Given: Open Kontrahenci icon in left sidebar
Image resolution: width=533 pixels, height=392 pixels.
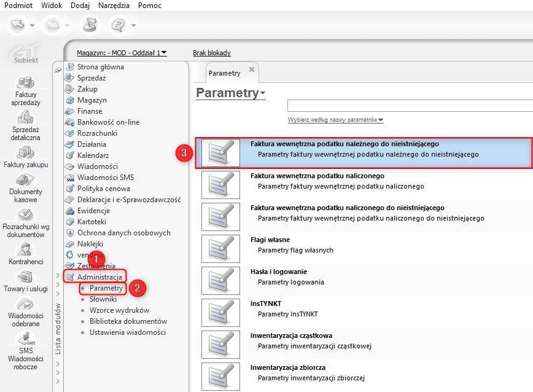Looking at the screenshot, I should (x=26, y=249).
